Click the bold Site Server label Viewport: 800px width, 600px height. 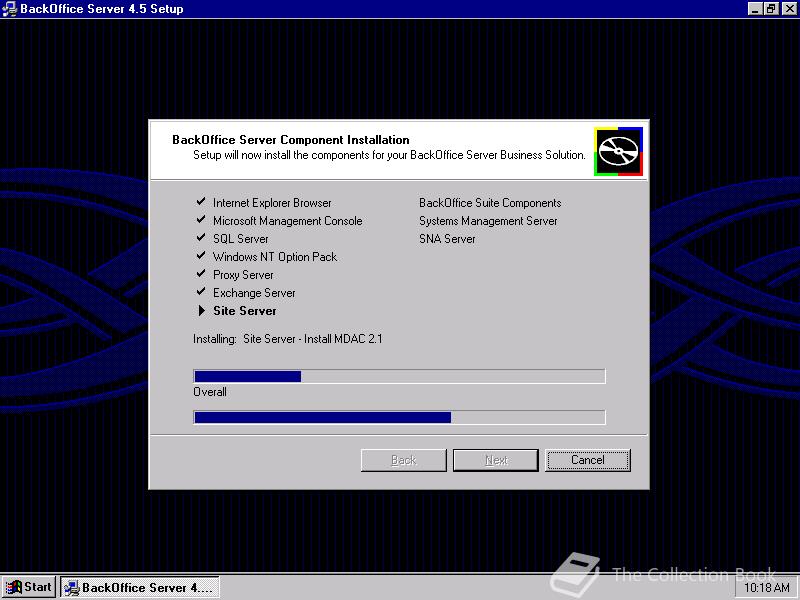(x=245, y=311)
